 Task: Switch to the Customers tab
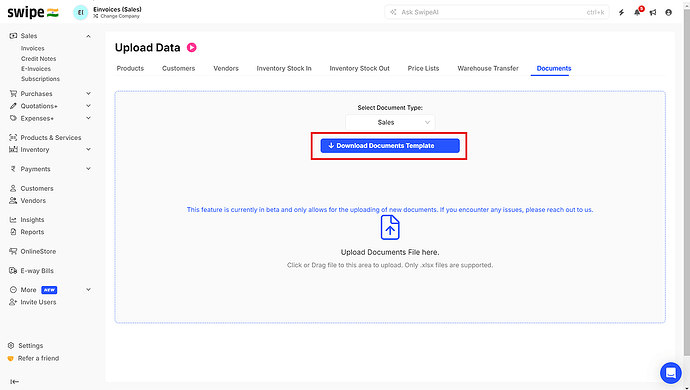(x=178, y=68)
